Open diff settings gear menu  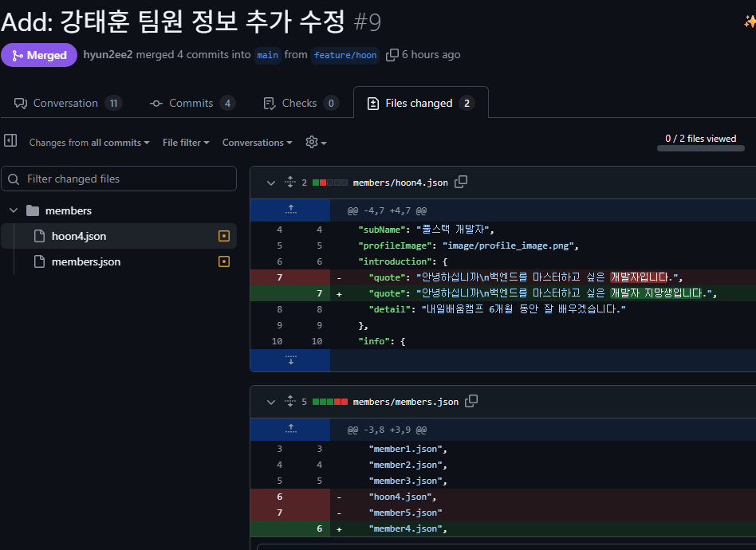coord(316,142)
